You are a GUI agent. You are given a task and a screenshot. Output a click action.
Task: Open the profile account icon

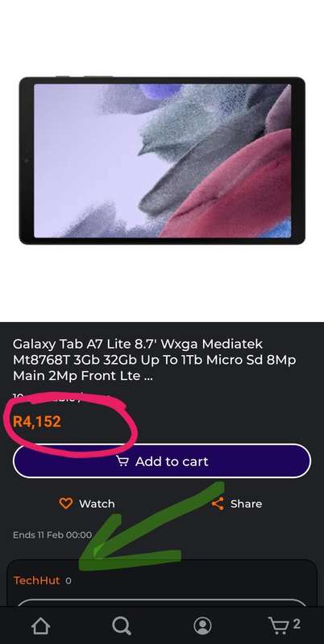(203, 626)
